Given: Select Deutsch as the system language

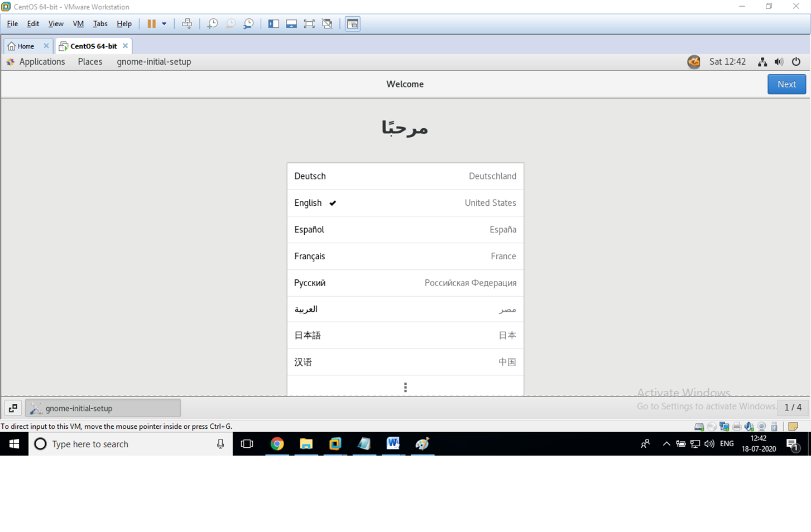Looking at the screenshot, I should 405,176.
